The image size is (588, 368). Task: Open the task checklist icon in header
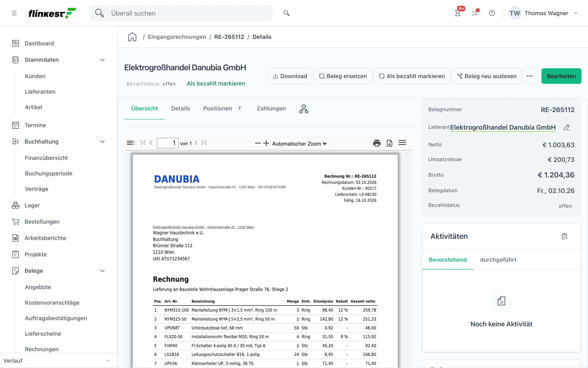point(475,13)
